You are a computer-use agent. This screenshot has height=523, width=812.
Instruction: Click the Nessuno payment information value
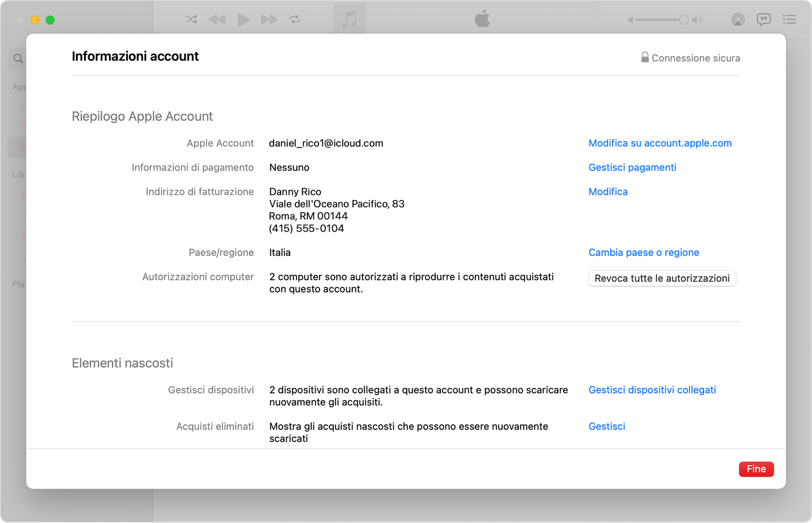(x=289, y=167)
